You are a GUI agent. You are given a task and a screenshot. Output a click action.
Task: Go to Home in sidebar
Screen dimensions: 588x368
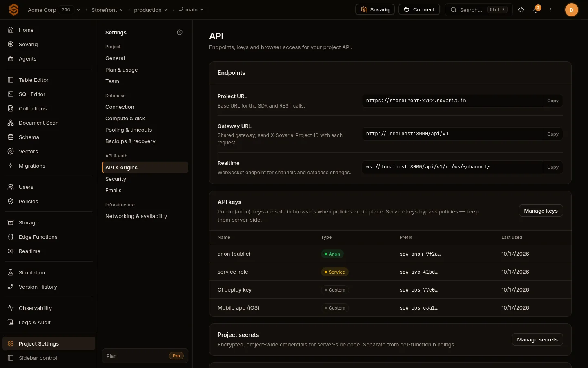[49, 30]
